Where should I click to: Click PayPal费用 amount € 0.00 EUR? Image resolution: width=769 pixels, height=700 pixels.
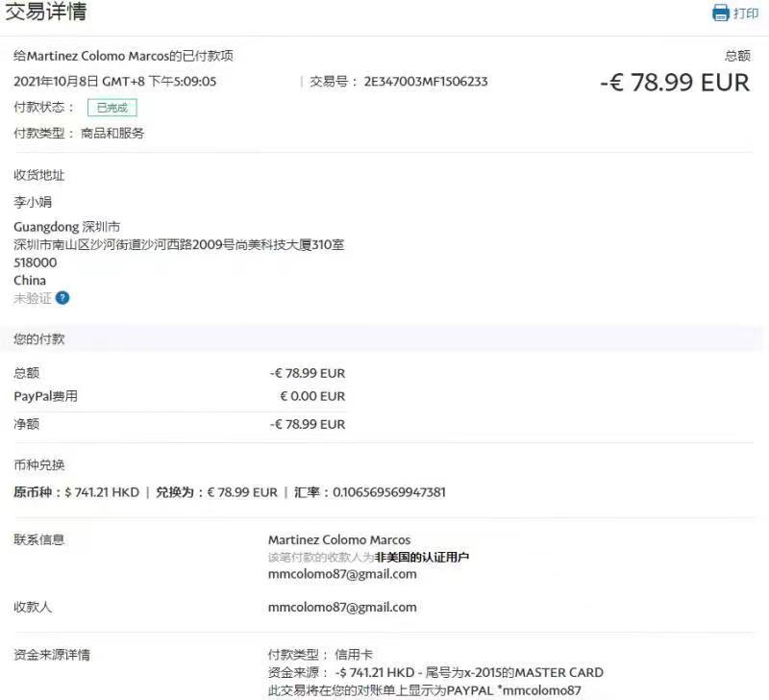pyautogui.click(x=312, y=396)
